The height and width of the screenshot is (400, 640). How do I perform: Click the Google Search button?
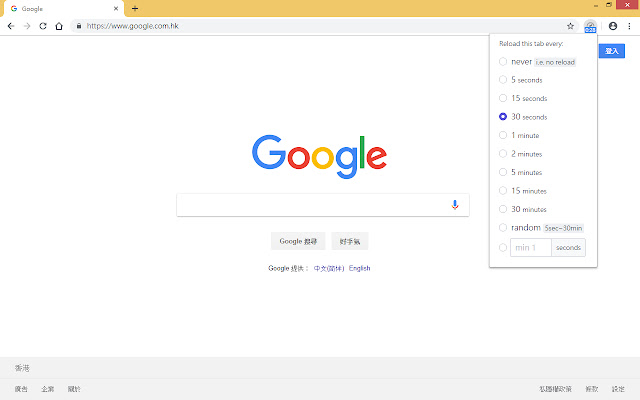pos(298,241)
